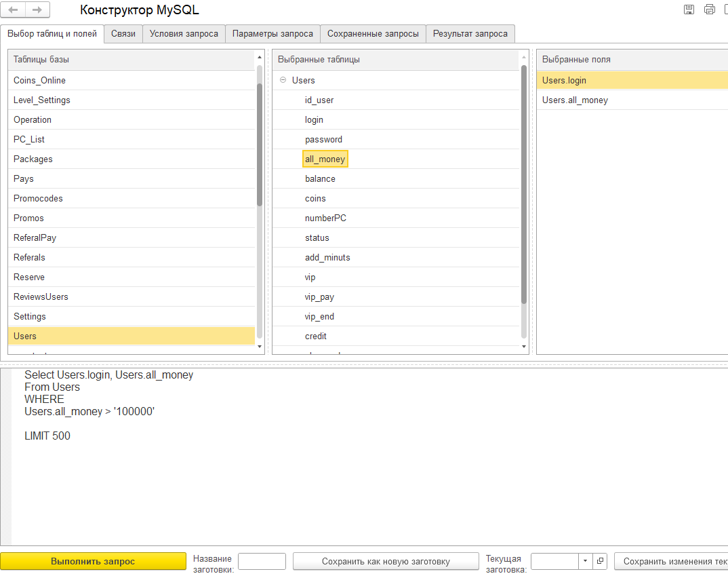
Task: Click scroll down arrow in Таблицы базы list
Action: pyautogui.click(x=260, y=347)
